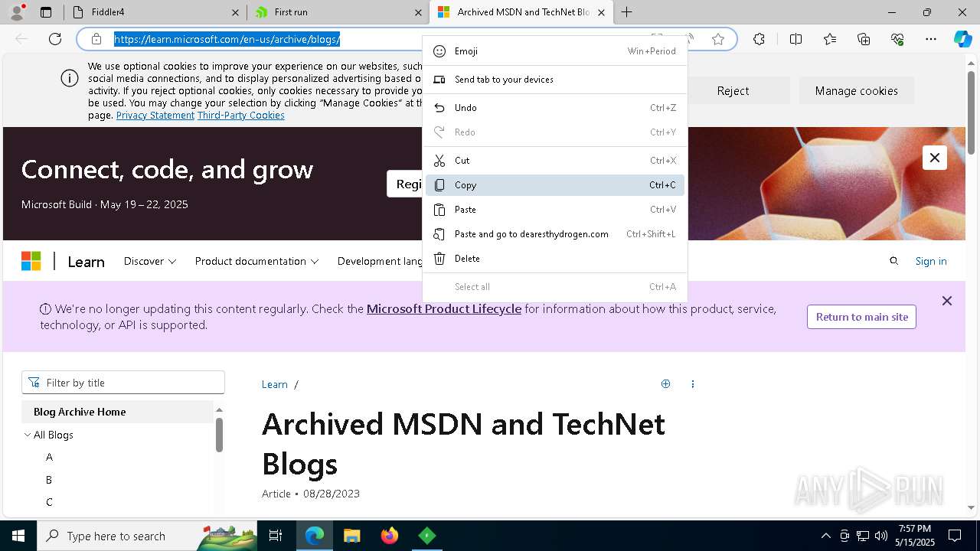The height and width of the screenshot is (551, 980).
Task: Open a new tab with the plus button
Action: click(627, 12)
